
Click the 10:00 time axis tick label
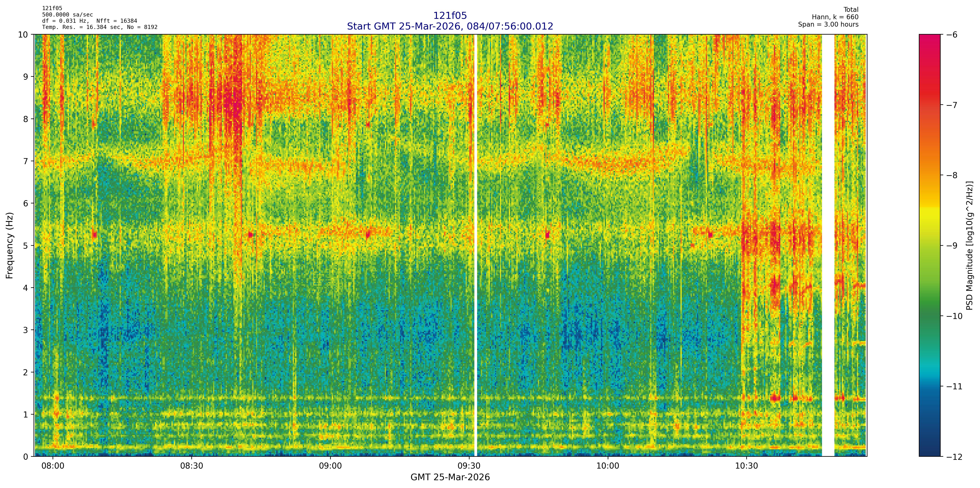[608, 466]
